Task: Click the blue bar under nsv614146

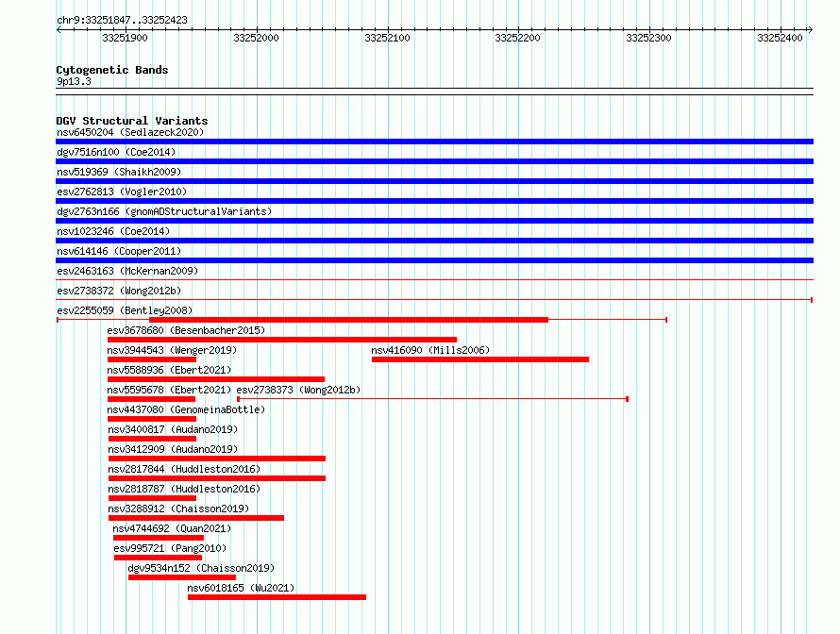Action: pyautogui.click(x=434, y=260)
